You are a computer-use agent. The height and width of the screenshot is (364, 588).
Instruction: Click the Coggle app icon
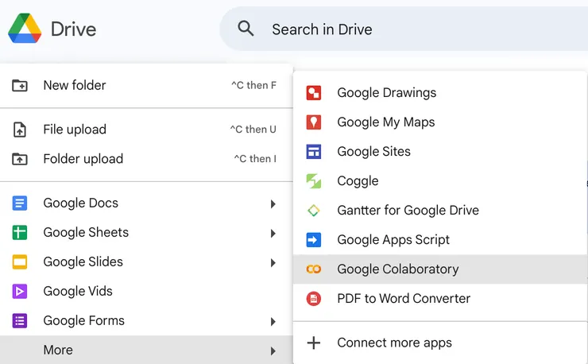(x=314, y=181)
